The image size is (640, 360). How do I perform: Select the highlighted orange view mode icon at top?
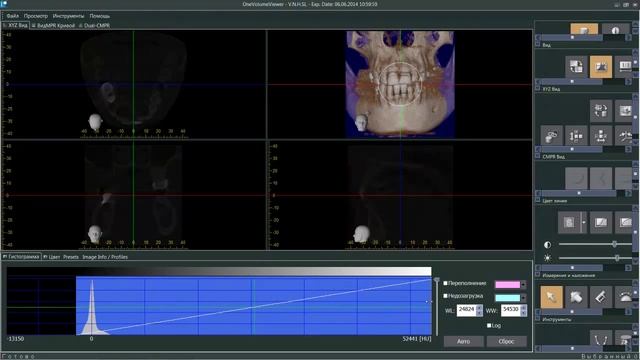584,29
